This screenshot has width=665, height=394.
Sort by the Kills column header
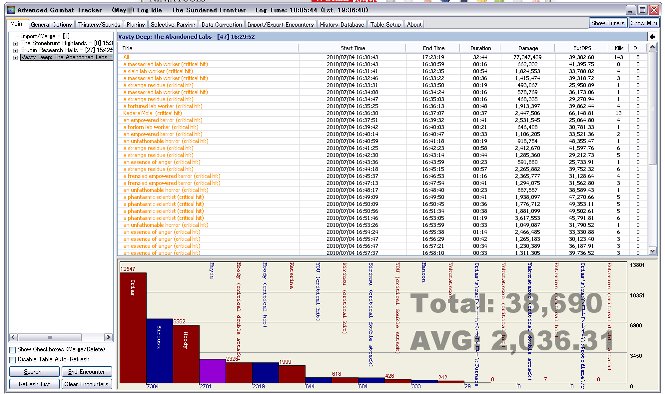618,48
